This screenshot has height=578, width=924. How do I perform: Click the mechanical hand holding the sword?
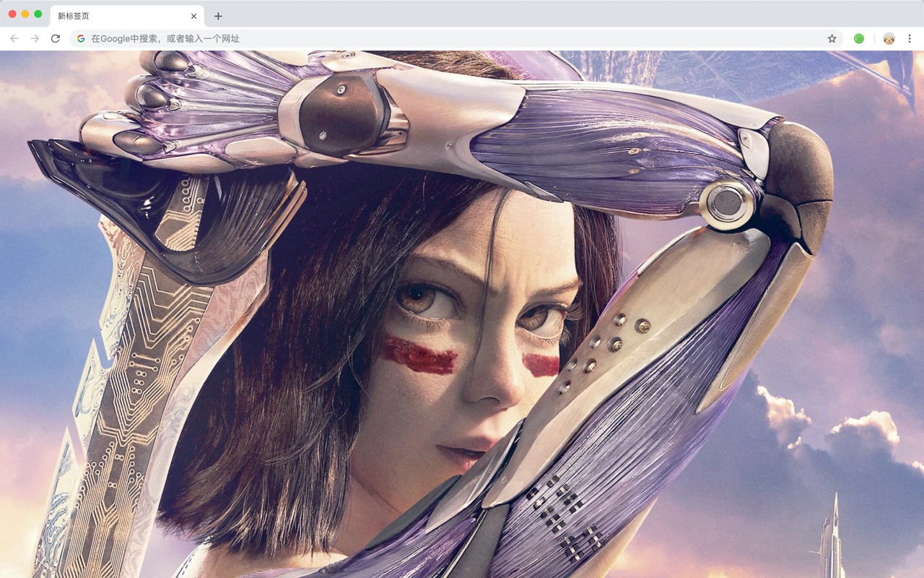pos(238,116)
